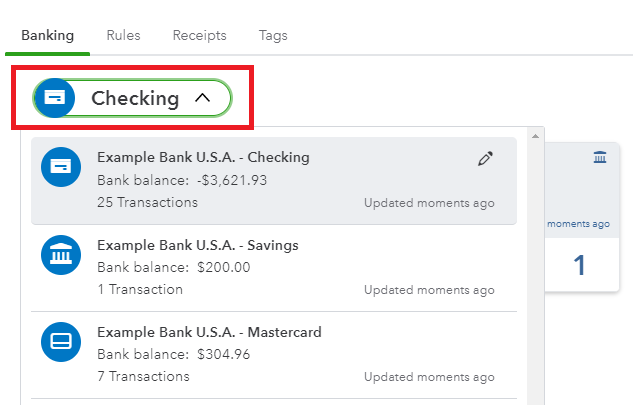Collapse the Checking account dropdown chevron
Screen dimensions: 633x405
click(203, 98)
